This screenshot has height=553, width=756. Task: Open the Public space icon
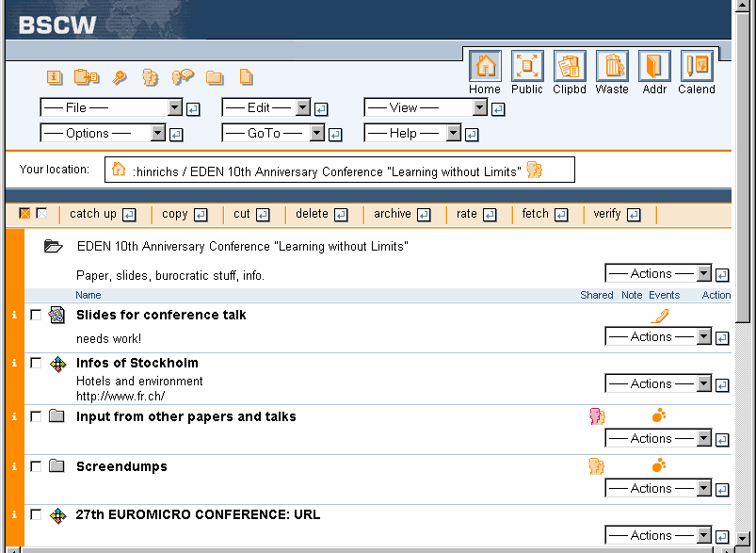pyautogui.click(x=527, y=67)
